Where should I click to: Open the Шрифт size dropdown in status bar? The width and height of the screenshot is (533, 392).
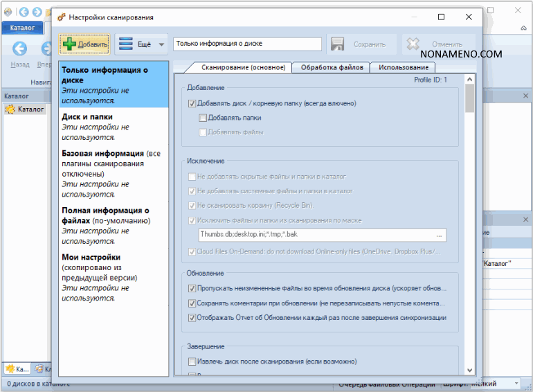516,384
